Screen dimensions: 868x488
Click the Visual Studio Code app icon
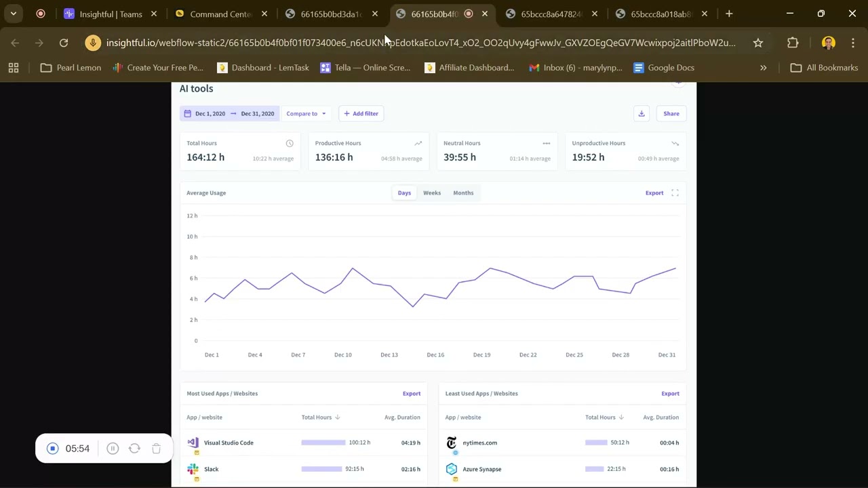193,443
